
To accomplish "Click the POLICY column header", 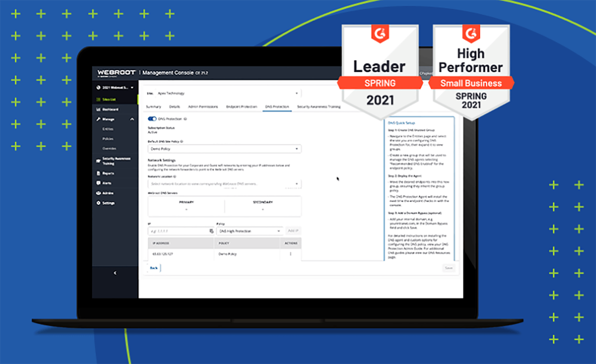I will click(x=224, y=243).
